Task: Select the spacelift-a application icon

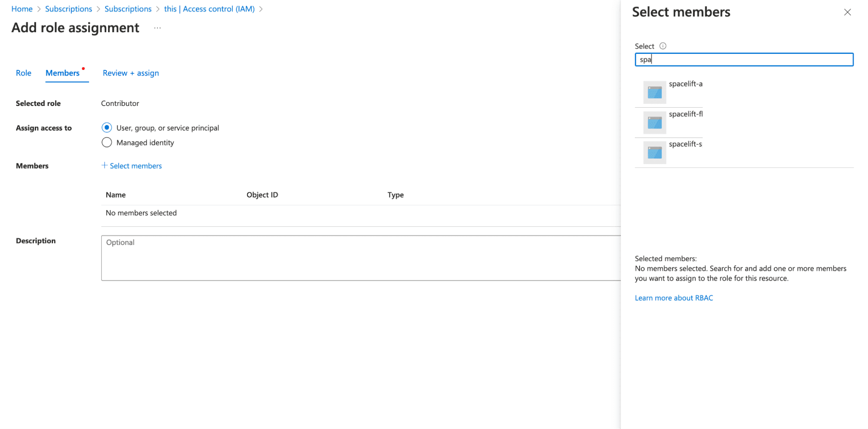Action: click(654, 92)
